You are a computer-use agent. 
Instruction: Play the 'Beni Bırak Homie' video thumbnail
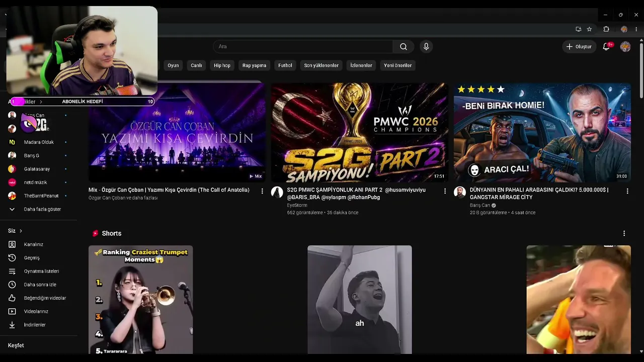[542, 132]
